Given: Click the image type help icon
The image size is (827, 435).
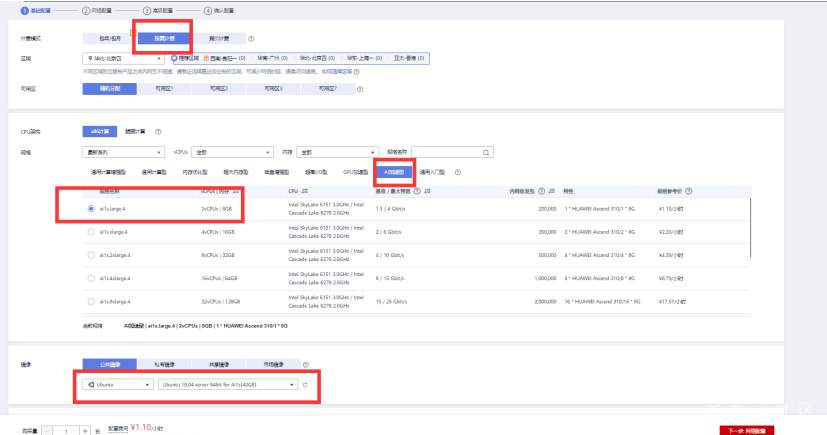Looking at the screenshot, I should click(x=306, y=364).
